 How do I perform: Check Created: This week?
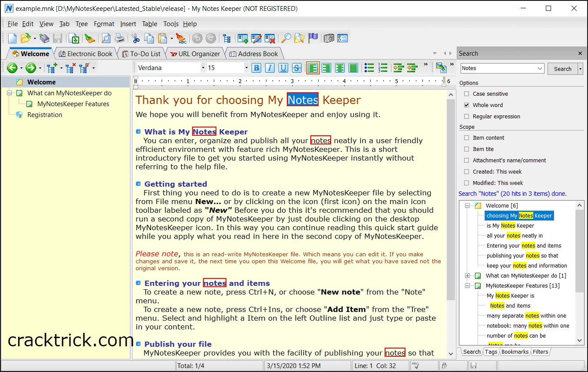coord(467,172)
